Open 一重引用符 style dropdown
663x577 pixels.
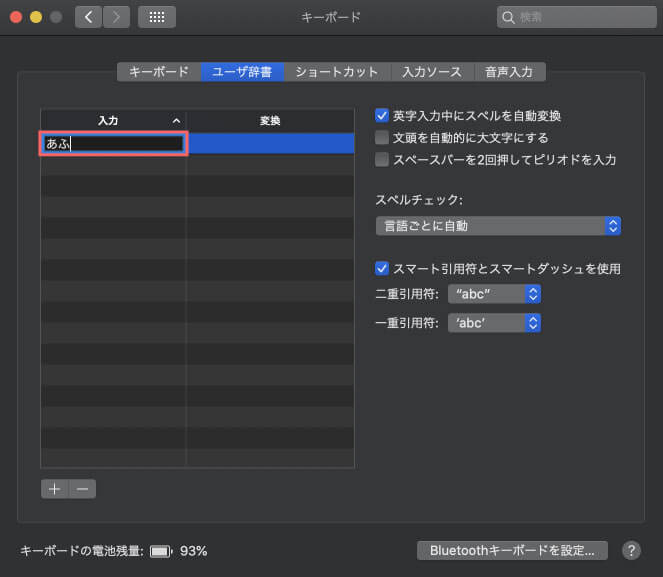(494, 323)
